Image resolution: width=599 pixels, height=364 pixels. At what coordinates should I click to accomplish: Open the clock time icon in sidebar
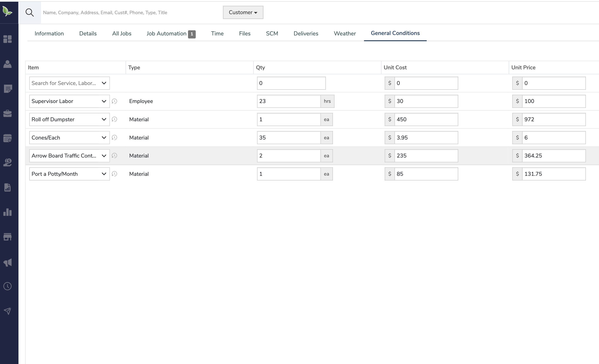tap(8, 286)
